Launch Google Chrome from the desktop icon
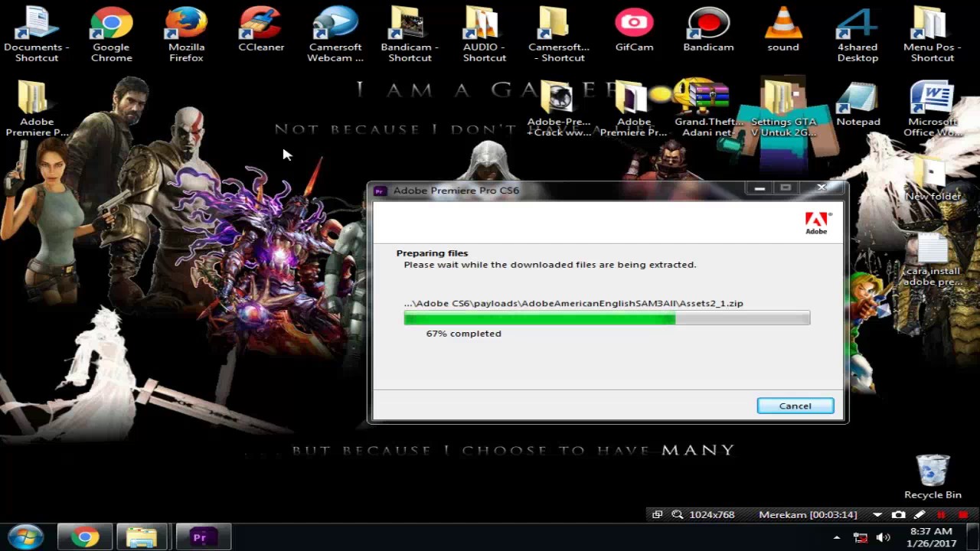Image resolution: width=980 pixels, height=551 pixels. pyautogui.click(x=111, y=34)
